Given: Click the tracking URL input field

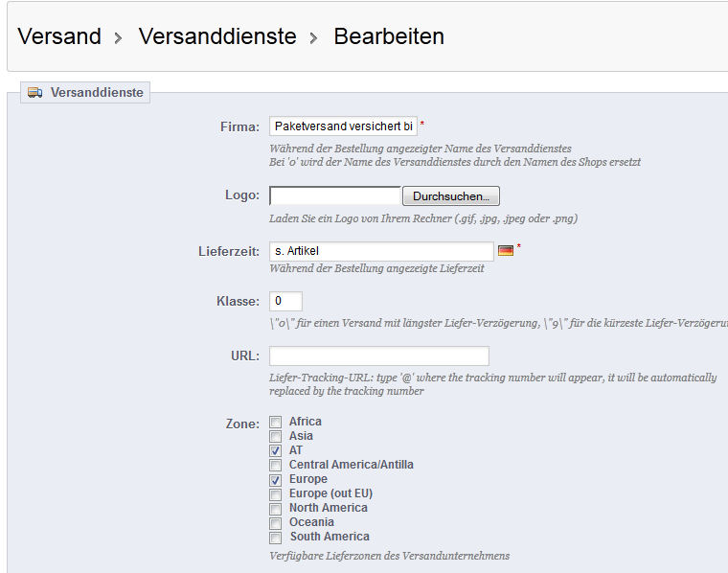Looking at the screenshot, I should [x=378, y=356].
